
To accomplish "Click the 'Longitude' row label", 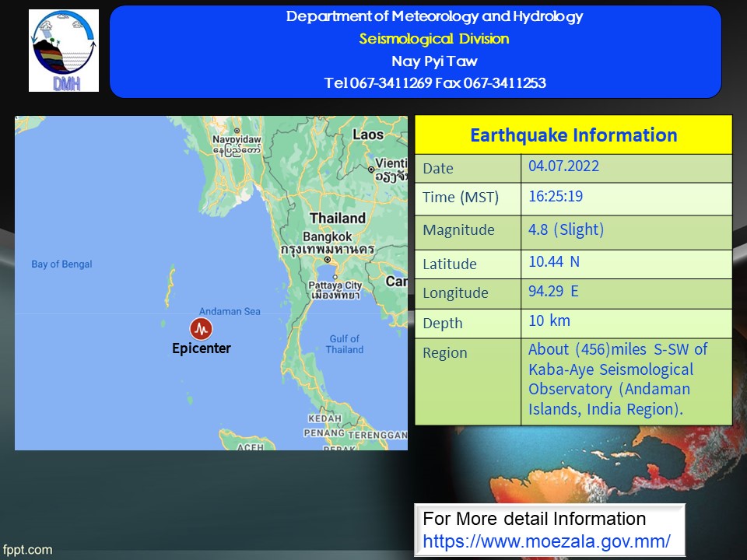I will [x=455, y=293].
